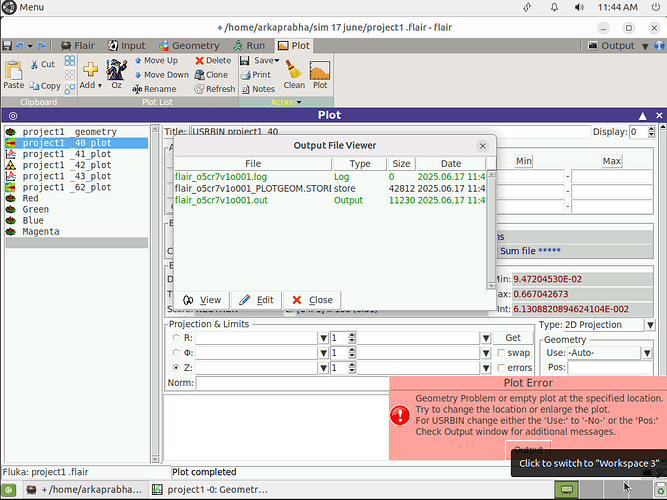Open the network icon in system tray
Image resolution: width=667 pixels, height=500 pixels.
(x=527, y=7)
